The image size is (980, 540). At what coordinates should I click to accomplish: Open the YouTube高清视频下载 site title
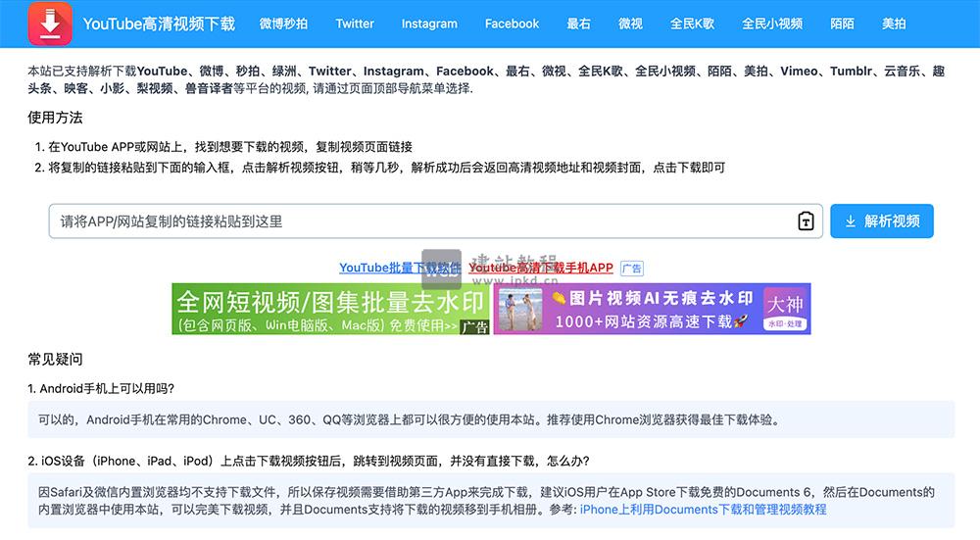[x=159, y=24]
